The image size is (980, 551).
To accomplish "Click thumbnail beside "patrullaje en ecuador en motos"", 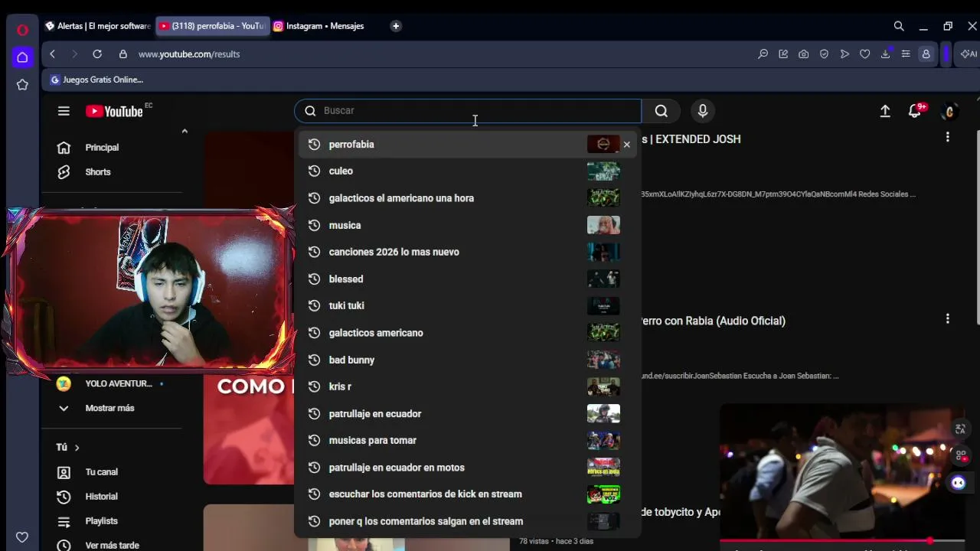I will coord(603,468).
